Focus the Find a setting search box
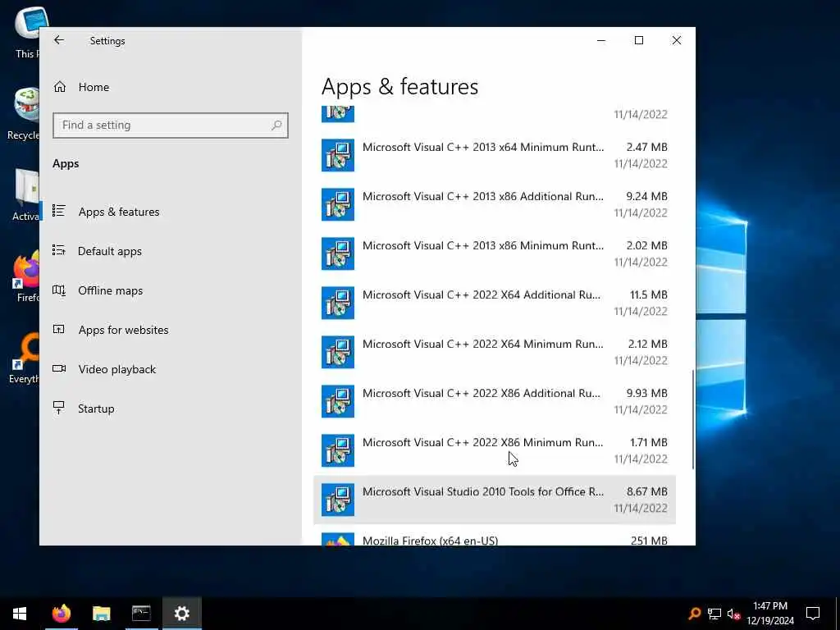Viewport: 840px width, 630px height. (171, 126)
